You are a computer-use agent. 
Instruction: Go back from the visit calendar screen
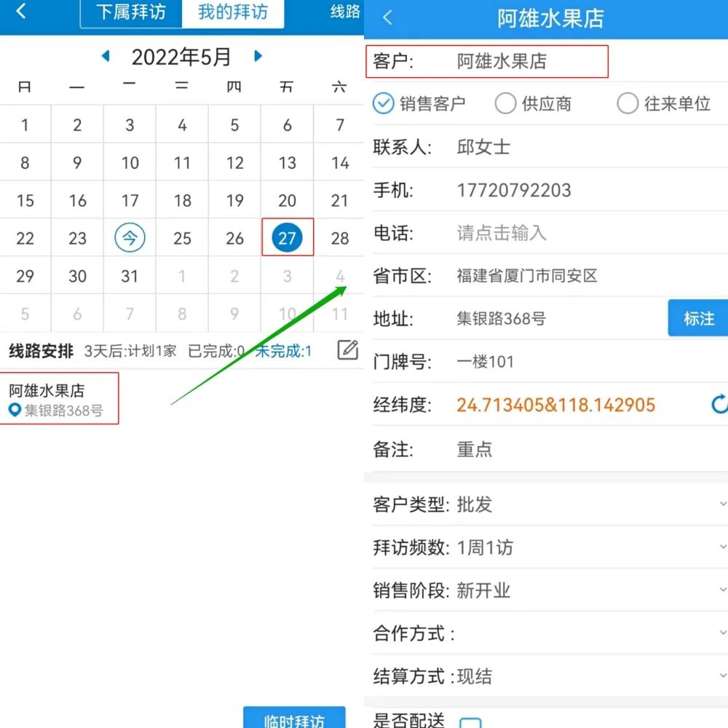(21, 12)
